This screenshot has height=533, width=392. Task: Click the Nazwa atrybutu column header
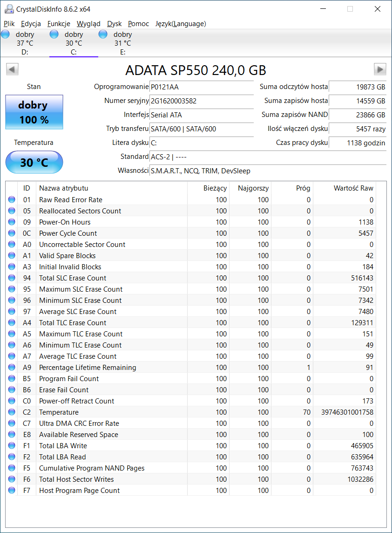[x=111, y=188]
